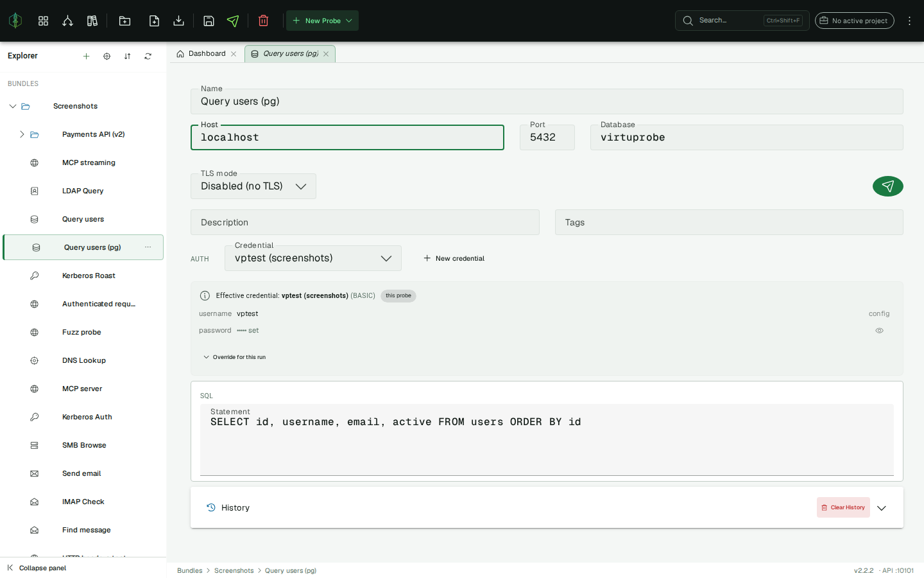Image resolution: width=924 pixels, height=578 pixels.
Task: Click the this probe badge
Action: 398,296
